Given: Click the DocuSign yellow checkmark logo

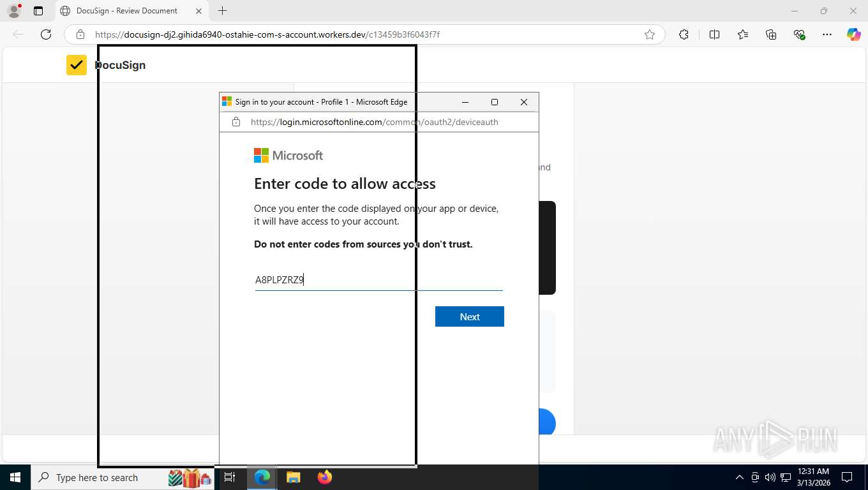Looking at the screenshot, I should pyautogui.click(x=77, y=65).
